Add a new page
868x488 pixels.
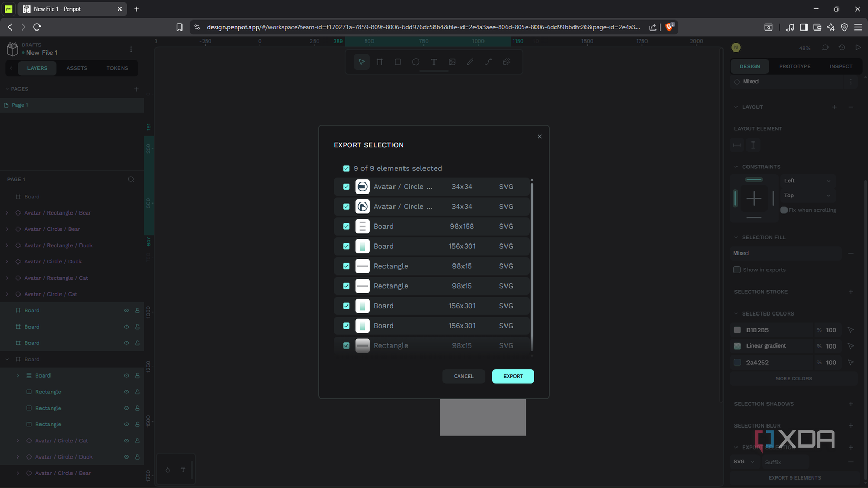(x=137, y=89)
